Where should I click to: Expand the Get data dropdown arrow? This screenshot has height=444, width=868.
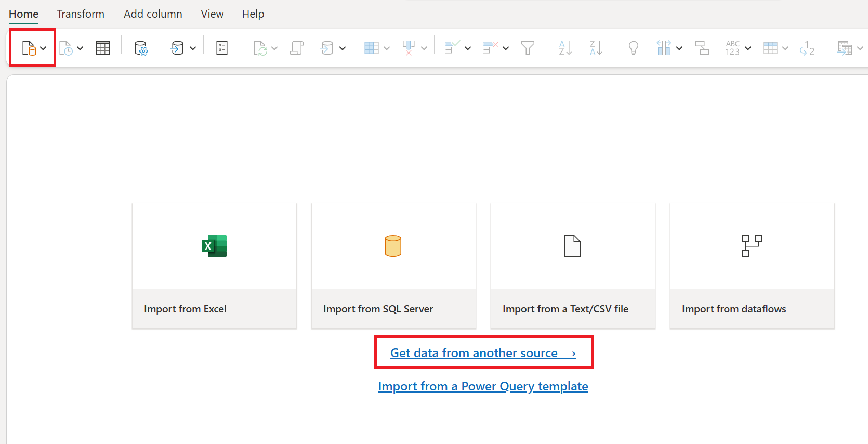(x=43, y=48)
